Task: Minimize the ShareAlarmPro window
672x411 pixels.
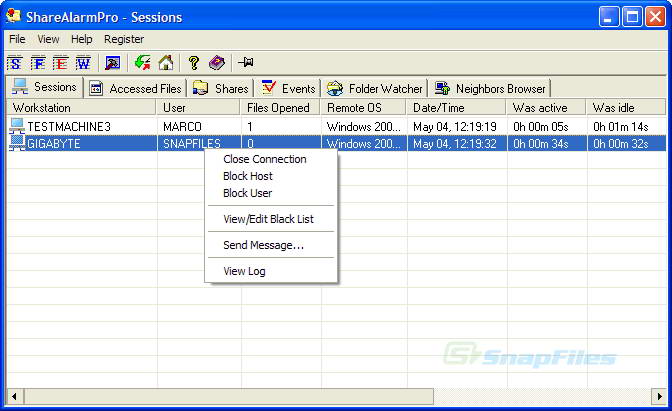Action: coord(609,17)
